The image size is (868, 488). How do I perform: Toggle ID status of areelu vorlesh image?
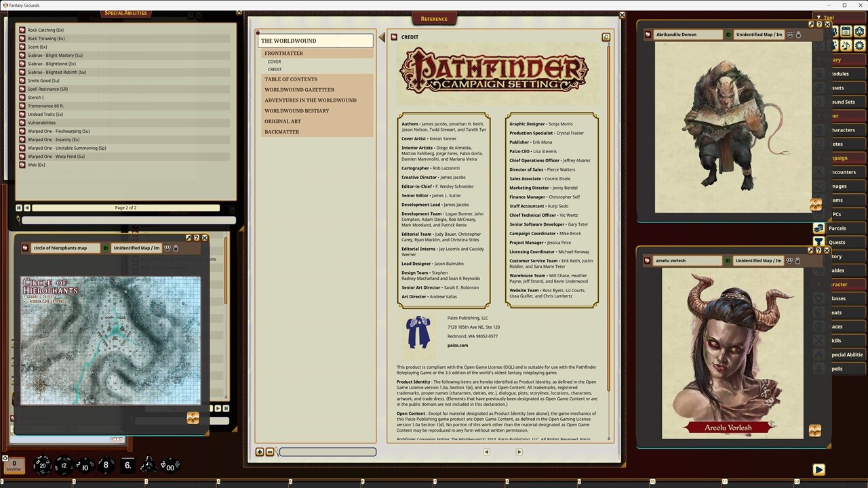pyautogui.click(x=728, y=261)
